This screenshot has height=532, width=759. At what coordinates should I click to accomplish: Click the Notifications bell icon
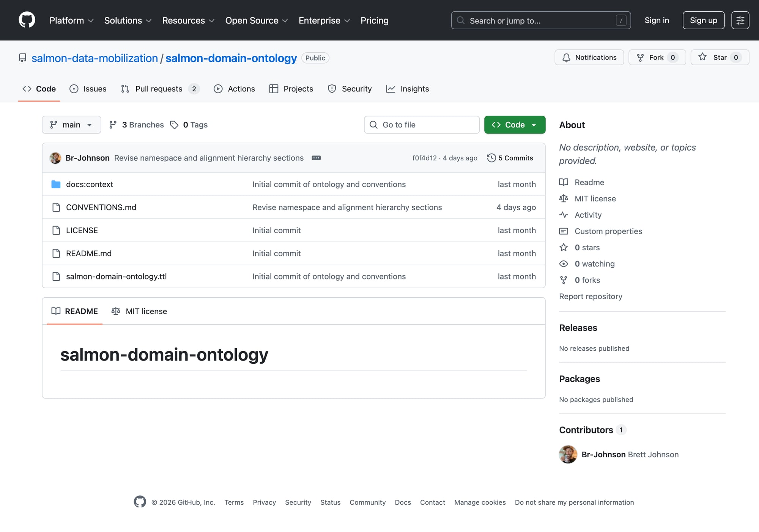(x=566, y=57)
